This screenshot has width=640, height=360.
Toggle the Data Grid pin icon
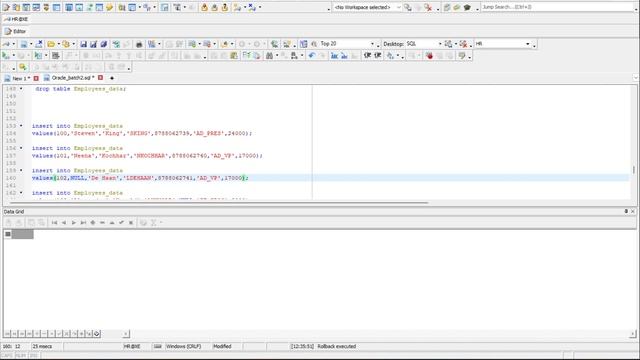pyautogui.click(x=626, y=211)
